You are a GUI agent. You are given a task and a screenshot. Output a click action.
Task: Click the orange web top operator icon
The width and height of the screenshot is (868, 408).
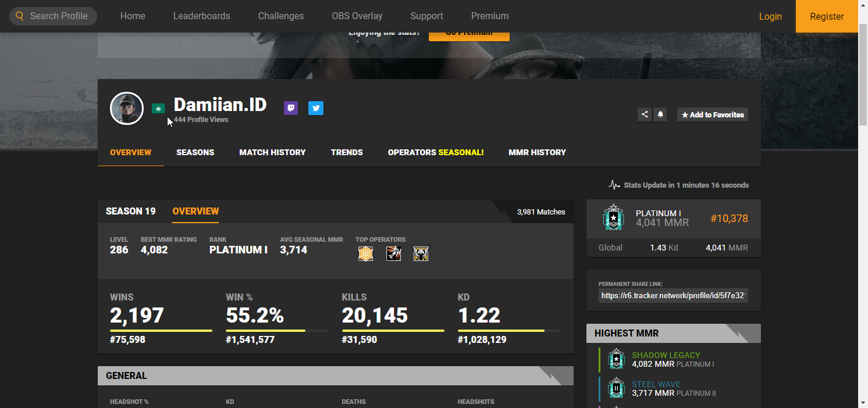[365, 253]
